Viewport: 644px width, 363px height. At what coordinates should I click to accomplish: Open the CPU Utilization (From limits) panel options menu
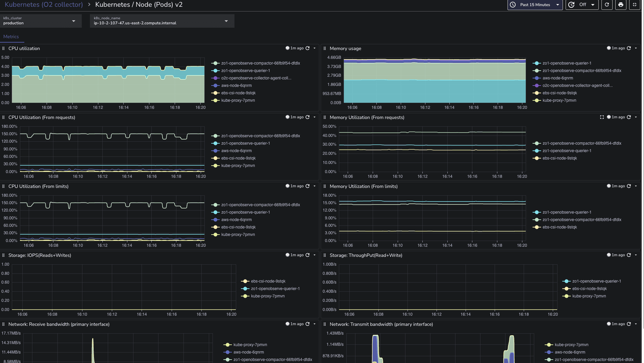pyautogui.click(x=315, y=186)
